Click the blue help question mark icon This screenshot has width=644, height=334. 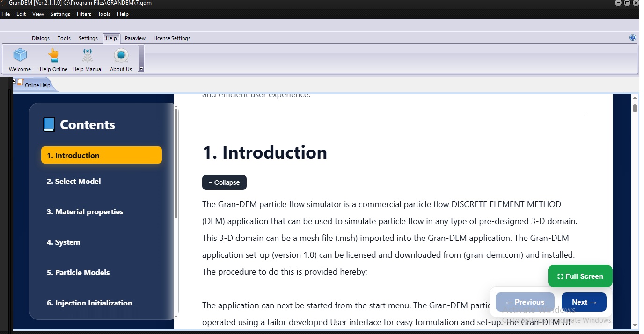pos(633,38)
